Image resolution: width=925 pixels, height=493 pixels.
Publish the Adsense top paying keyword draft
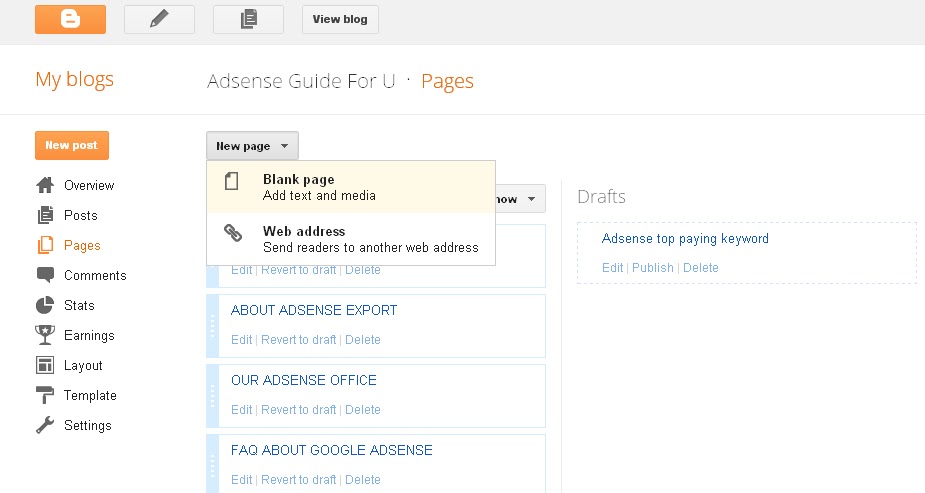[x=652, y=268]
